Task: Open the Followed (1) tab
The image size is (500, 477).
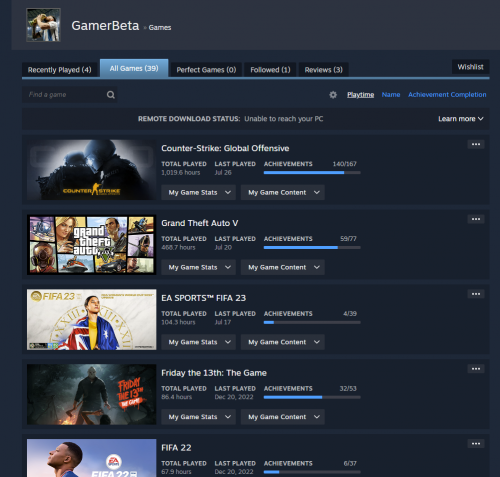Action: (x=270, y=70)
